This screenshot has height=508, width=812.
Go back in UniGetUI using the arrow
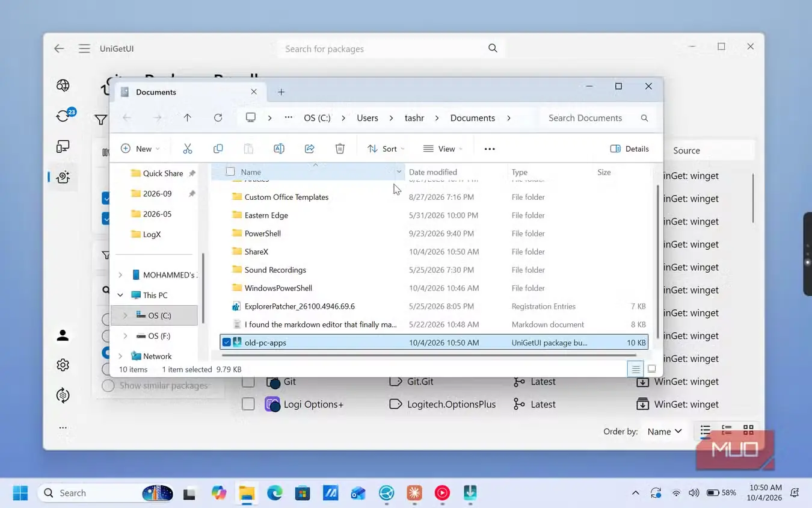coord(59,49)
